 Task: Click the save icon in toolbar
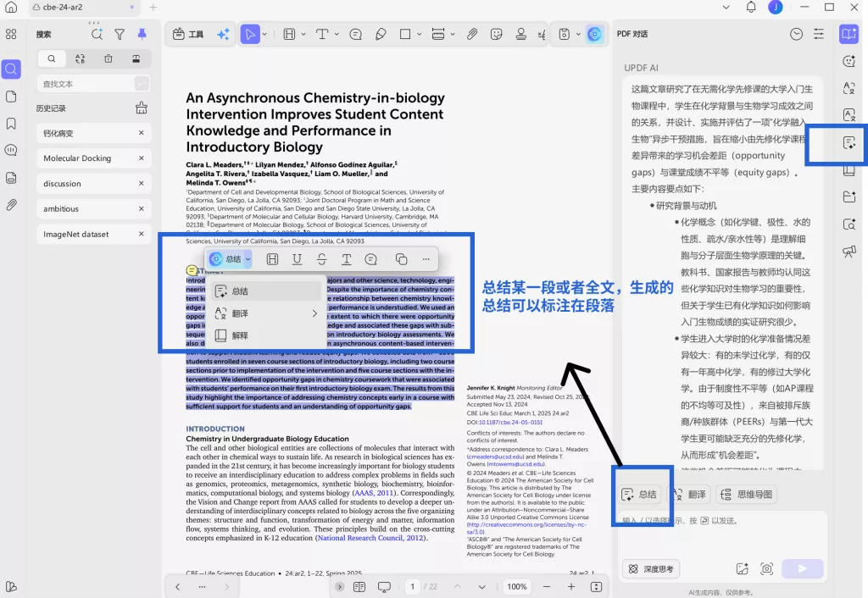click(564, 34)
